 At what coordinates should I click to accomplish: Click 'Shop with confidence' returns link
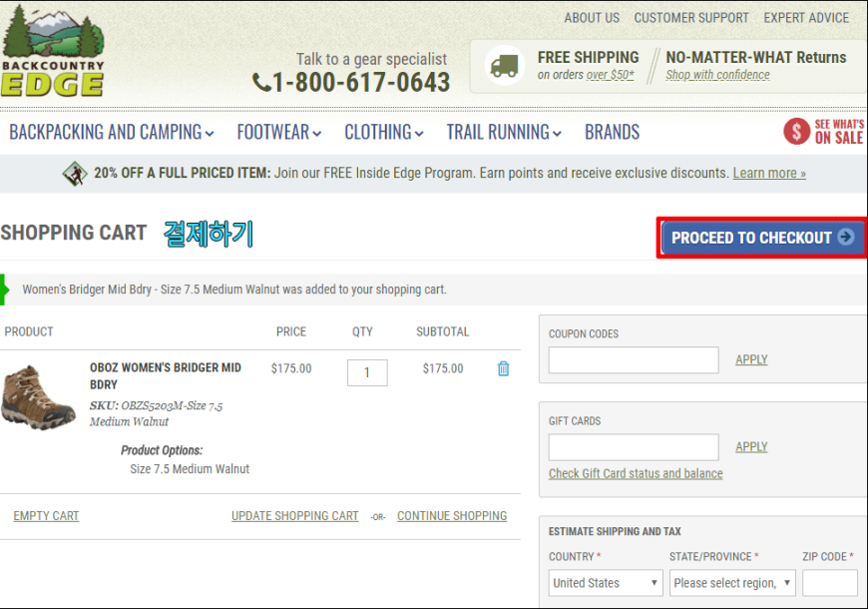(717, 75)
